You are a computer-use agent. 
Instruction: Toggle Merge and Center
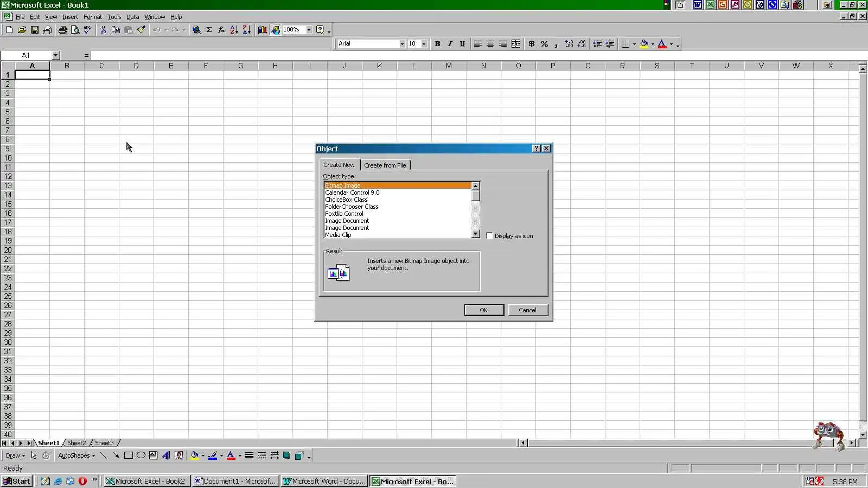coord(516,44)
